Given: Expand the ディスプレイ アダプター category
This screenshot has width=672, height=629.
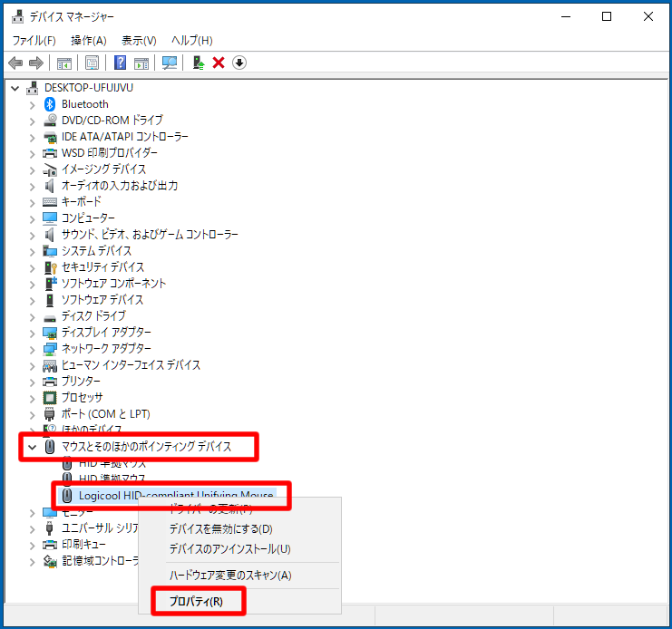Looking at the screenshot, I should 33,333.
